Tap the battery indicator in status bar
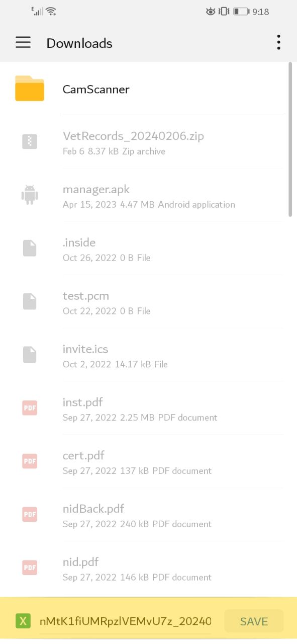This screenshot has width=297, height=644. (241, 11)
